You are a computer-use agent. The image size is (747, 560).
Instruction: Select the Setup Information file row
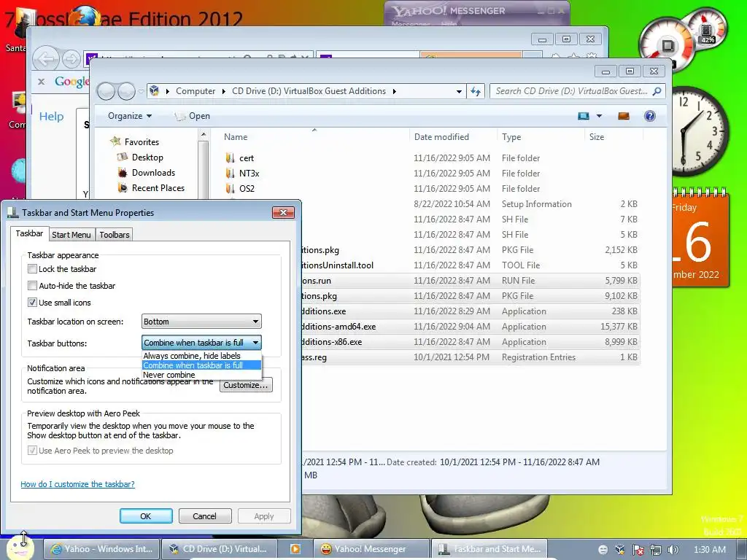(x=471, y=204)
